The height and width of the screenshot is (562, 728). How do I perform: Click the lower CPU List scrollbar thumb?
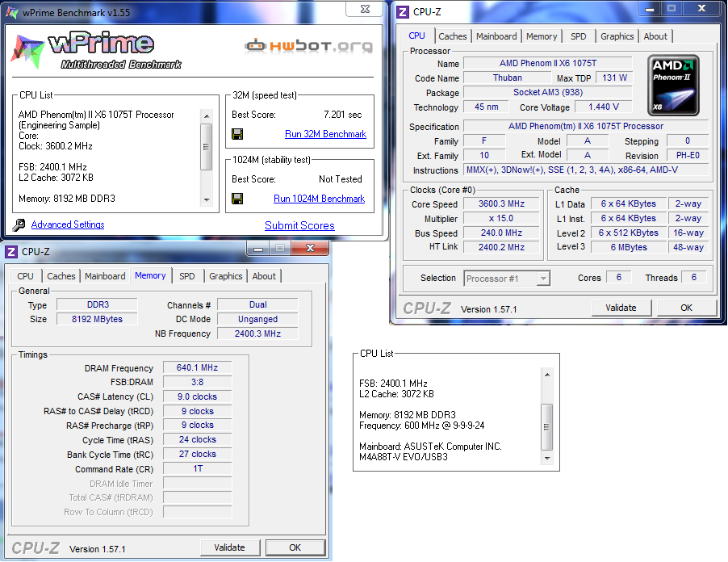tap(547, 427)
